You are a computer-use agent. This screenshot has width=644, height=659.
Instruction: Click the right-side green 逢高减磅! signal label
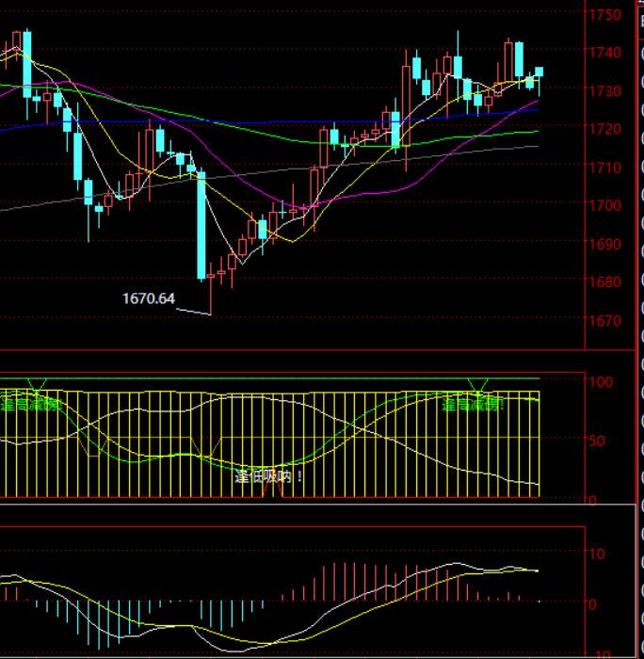[473, 405]
